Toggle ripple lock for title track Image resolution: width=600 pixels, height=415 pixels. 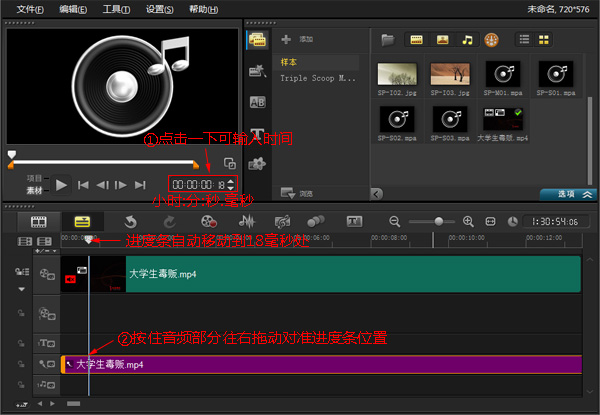[21, 343]
